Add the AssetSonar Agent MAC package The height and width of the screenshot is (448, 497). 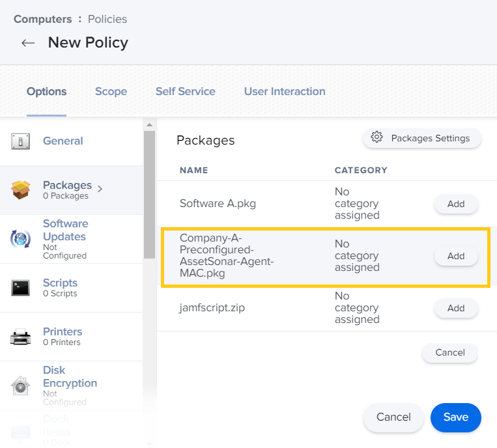(456, 256)
